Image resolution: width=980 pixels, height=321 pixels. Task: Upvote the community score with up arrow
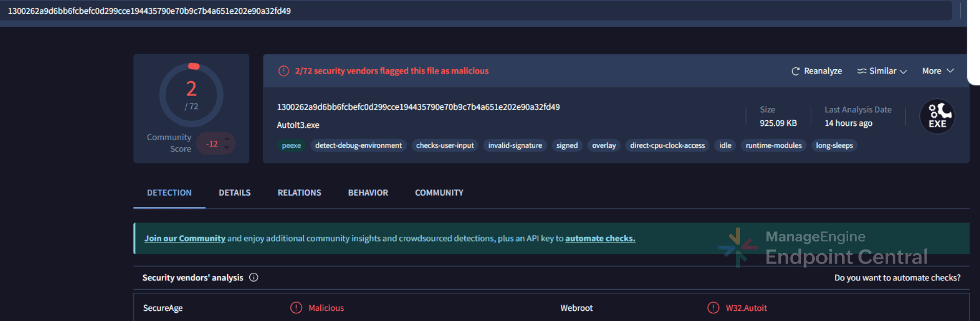[227, 139]
